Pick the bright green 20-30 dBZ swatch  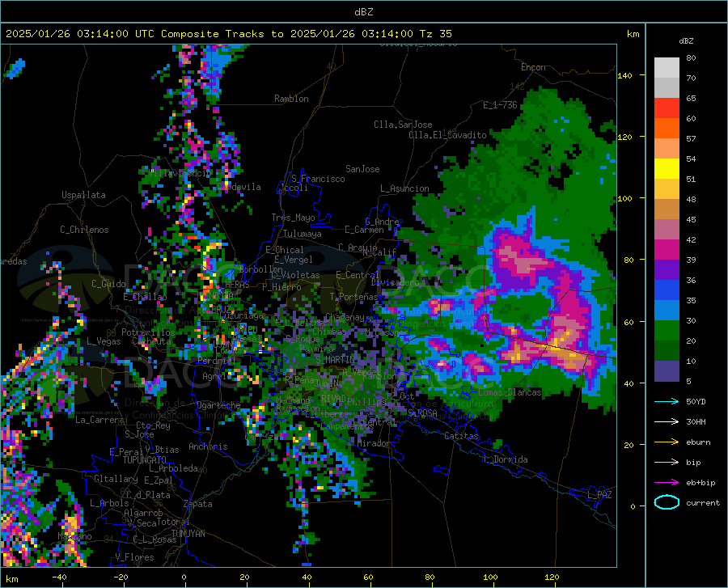[667, 331]
